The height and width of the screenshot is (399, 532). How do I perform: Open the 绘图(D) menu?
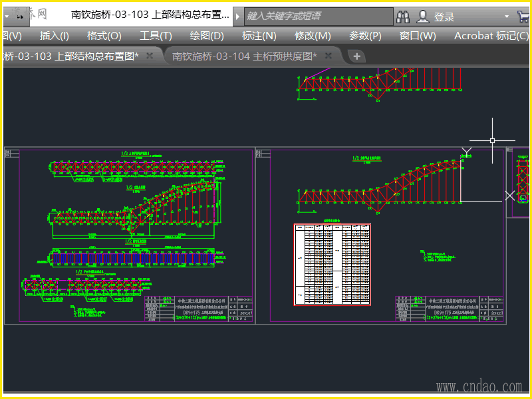tap(207, 36)
